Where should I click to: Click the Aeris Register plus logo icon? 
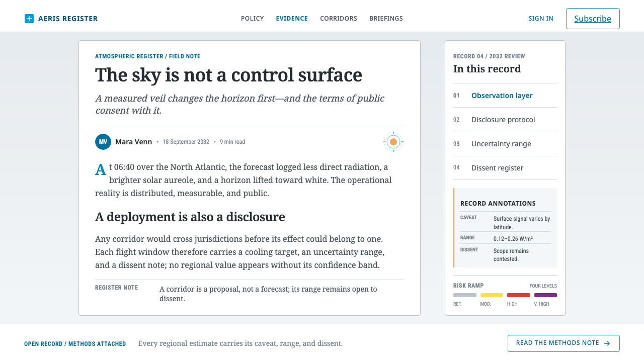pos(29,19)
